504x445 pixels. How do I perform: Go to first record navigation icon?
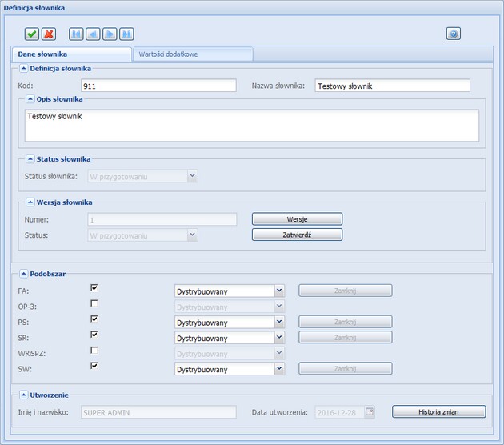(x=76, y=34)
